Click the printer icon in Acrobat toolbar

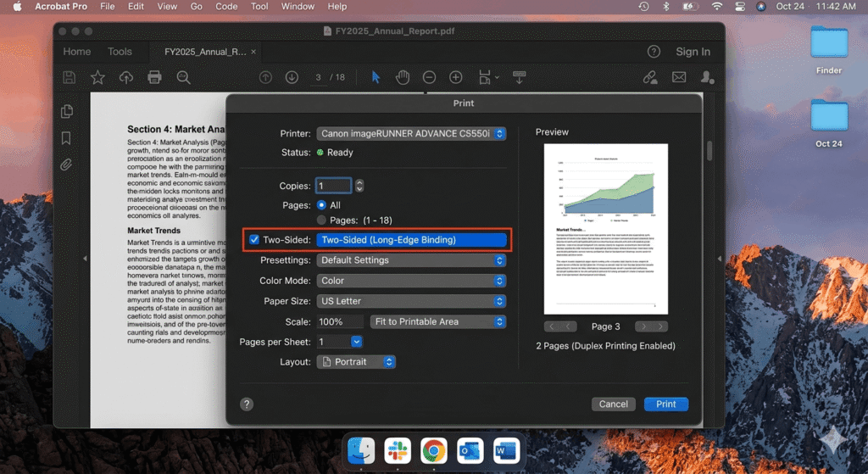pyautogui.click(x=154, y=77)
